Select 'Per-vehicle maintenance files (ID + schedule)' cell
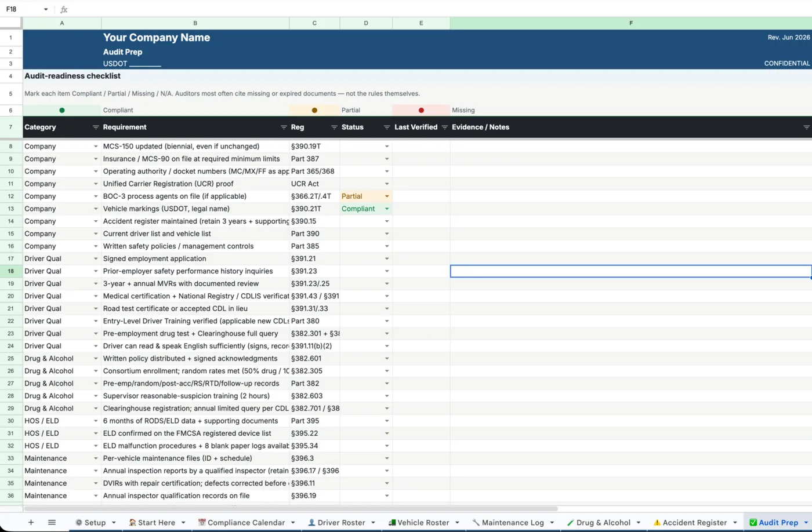The width and height of the screenshot is (812, 532). tap(195, 458)
